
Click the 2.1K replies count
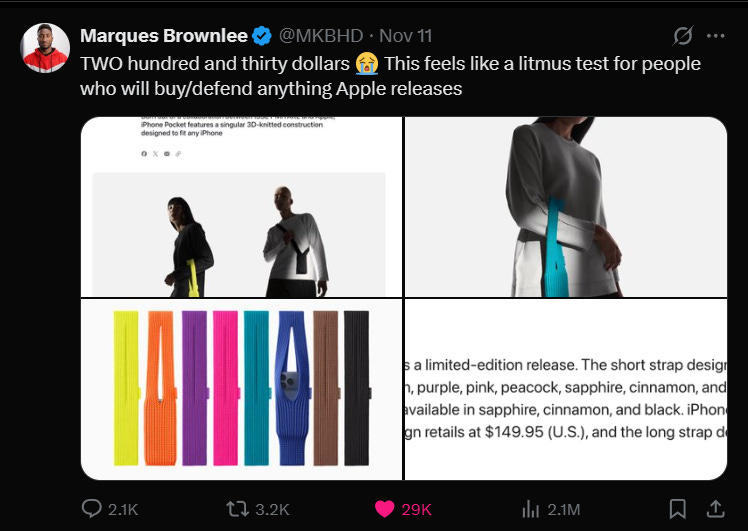tap(123, 510)
